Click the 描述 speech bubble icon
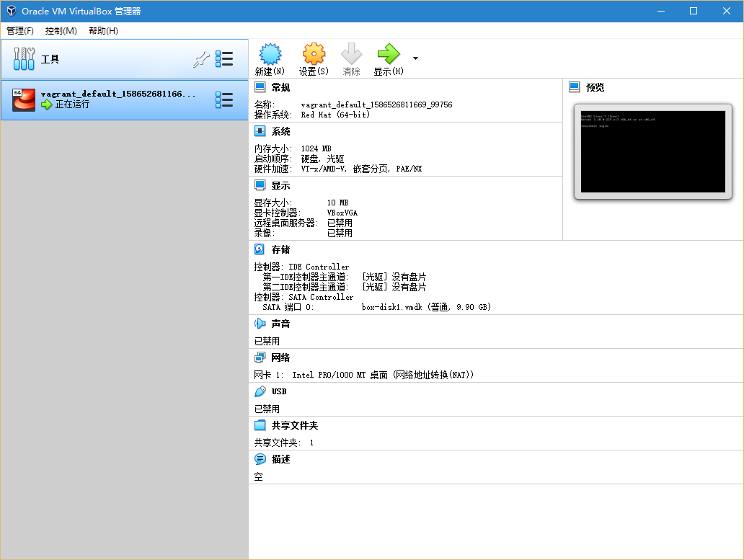 coord(260,459)
